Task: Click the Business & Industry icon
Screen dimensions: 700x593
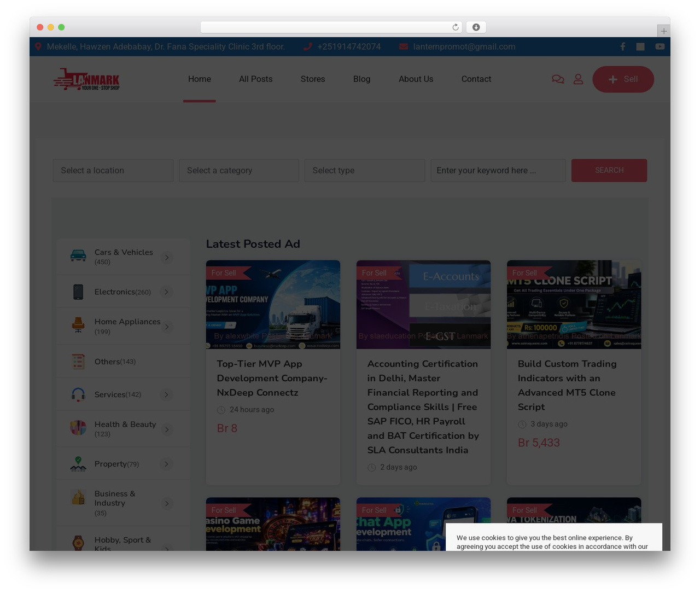Action: pyautogui.click(x=78, y=497)
